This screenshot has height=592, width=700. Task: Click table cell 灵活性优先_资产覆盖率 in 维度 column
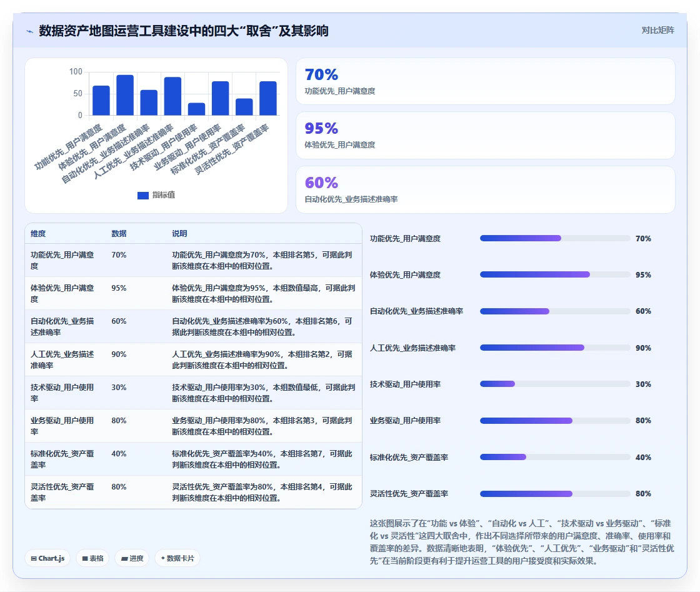tap(62, 492)
